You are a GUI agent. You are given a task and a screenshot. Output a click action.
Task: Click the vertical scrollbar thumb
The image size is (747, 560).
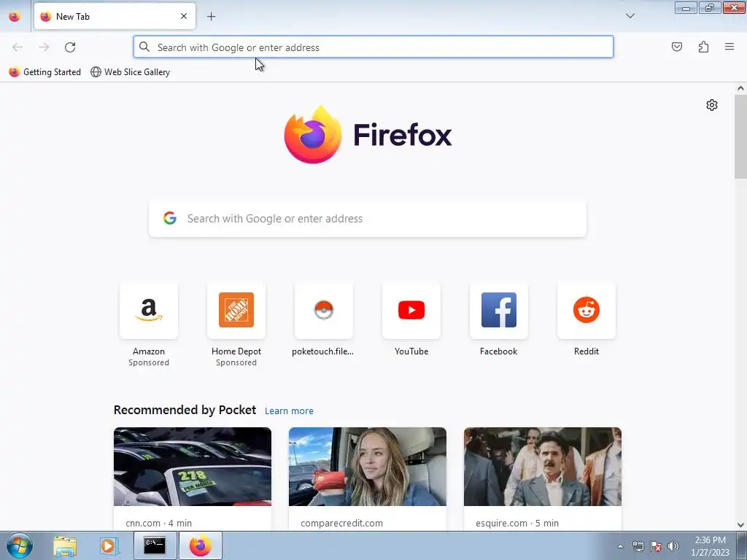point(740,136)
